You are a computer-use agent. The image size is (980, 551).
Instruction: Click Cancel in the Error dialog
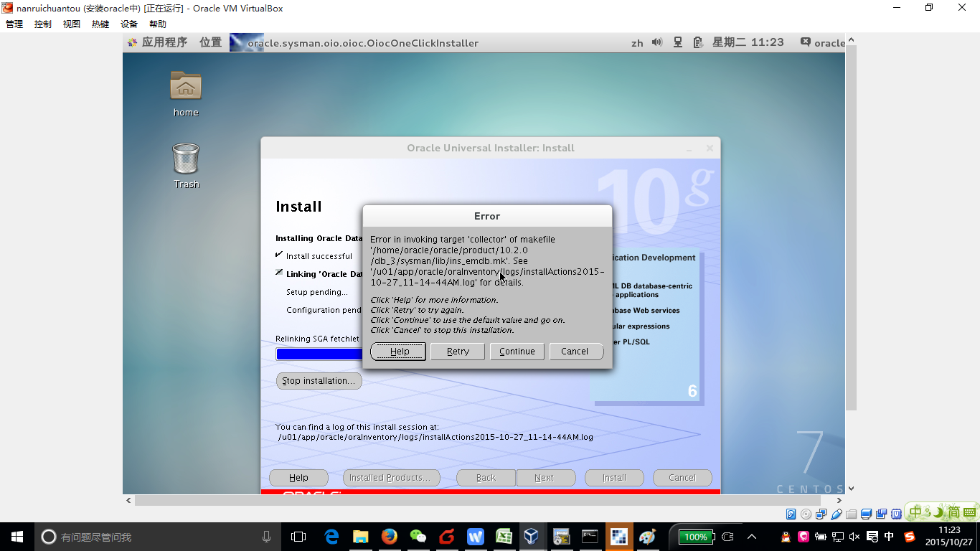click(575, 352)
